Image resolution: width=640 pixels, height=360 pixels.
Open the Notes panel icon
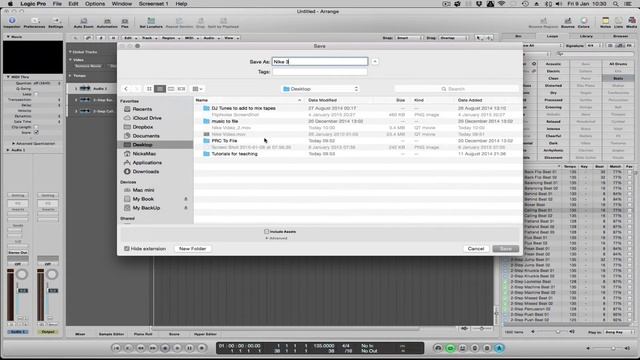coord(605,22)
